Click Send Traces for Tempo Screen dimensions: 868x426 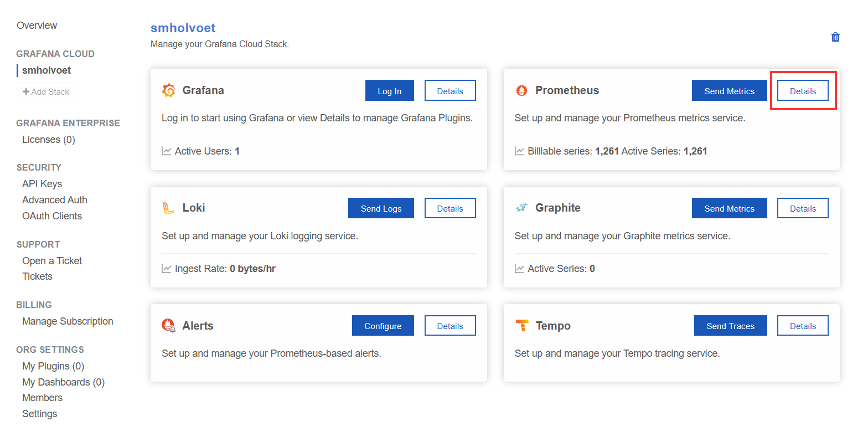pyautogui.click(x=731, y=325)
